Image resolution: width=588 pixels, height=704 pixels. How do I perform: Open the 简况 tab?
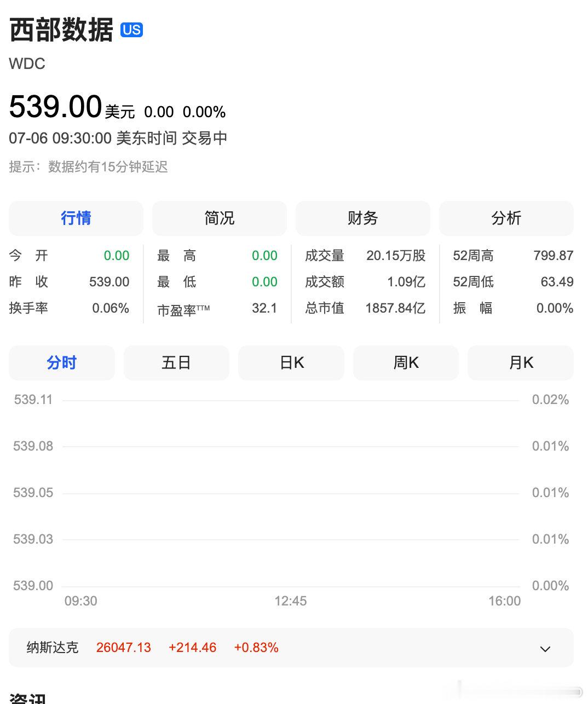[x=220, y=218]
